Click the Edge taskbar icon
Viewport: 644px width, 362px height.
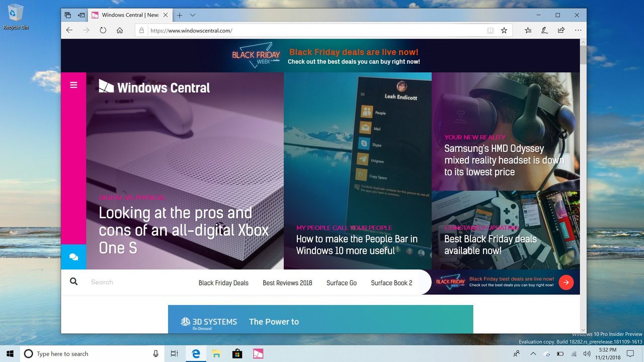tap(196, 354)
